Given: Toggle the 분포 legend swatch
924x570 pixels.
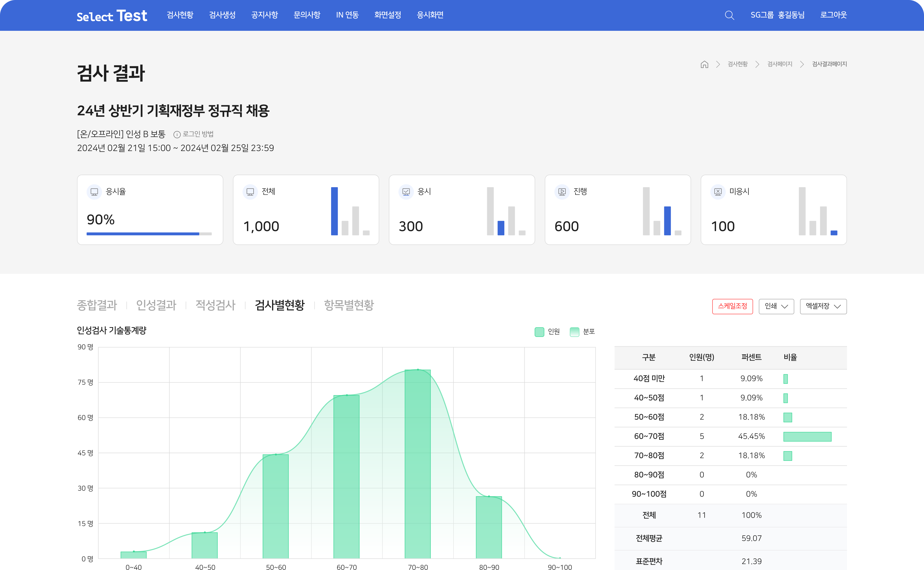Looking at the screenshot, I should pos(574,332).
